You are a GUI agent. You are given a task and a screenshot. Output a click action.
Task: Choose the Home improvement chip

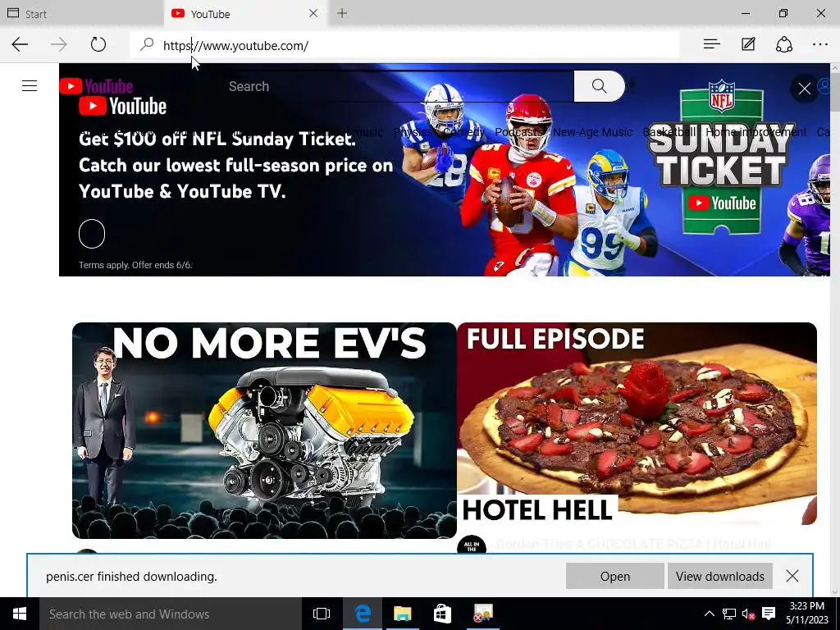(x=756, y=132)
